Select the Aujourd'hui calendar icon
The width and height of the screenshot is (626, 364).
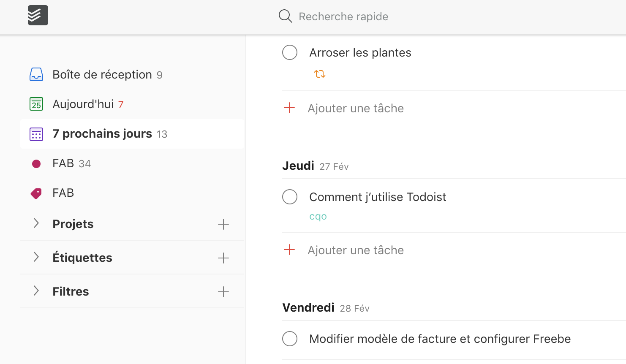pos(36,104)
